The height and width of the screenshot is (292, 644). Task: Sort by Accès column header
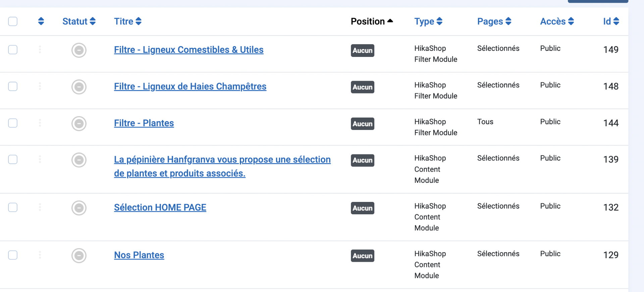click(x=557, y=21)
